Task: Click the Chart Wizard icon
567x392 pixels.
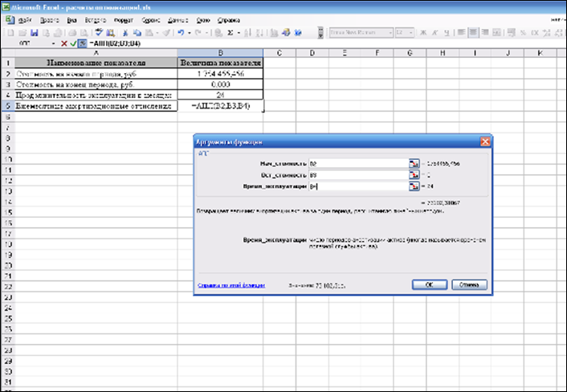Action: tap(275, 33)
